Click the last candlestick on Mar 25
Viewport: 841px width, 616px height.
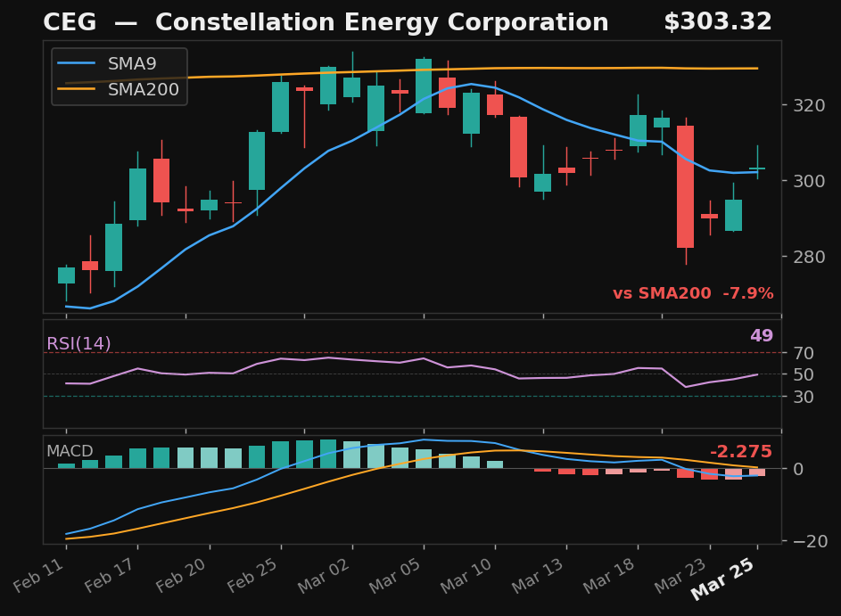tap(757, 168)
